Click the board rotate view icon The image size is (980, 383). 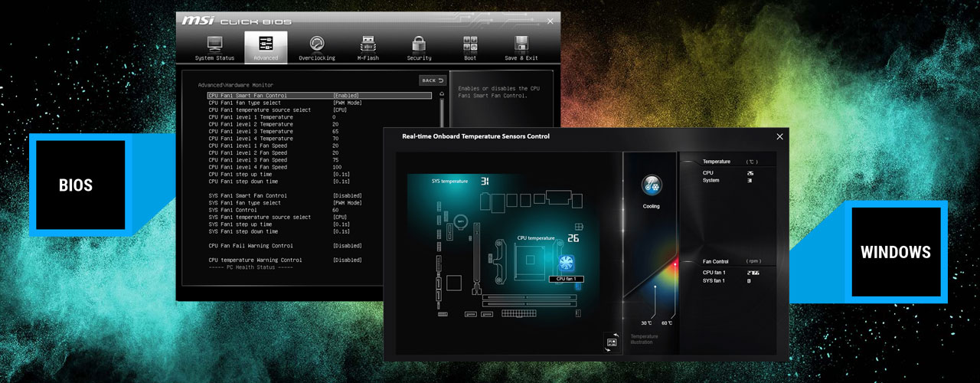612,343
